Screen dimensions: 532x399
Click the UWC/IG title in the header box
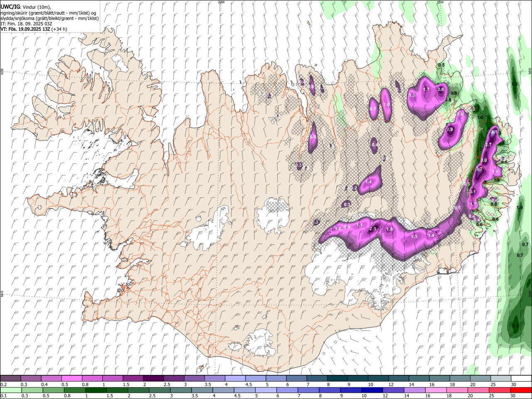click(x=10, y=7)
